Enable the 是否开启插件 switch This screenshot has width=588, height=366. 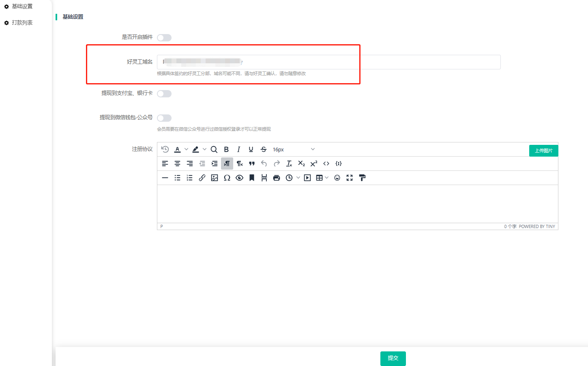tap(164, 38)
